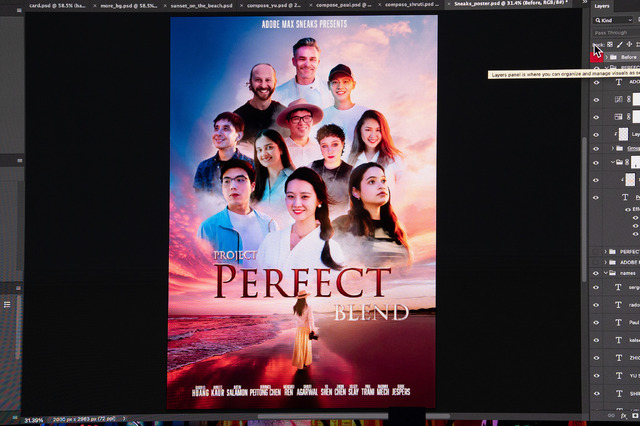
Task: Expand the Before group
Action: pyautogui.click(x=607, y=57)
